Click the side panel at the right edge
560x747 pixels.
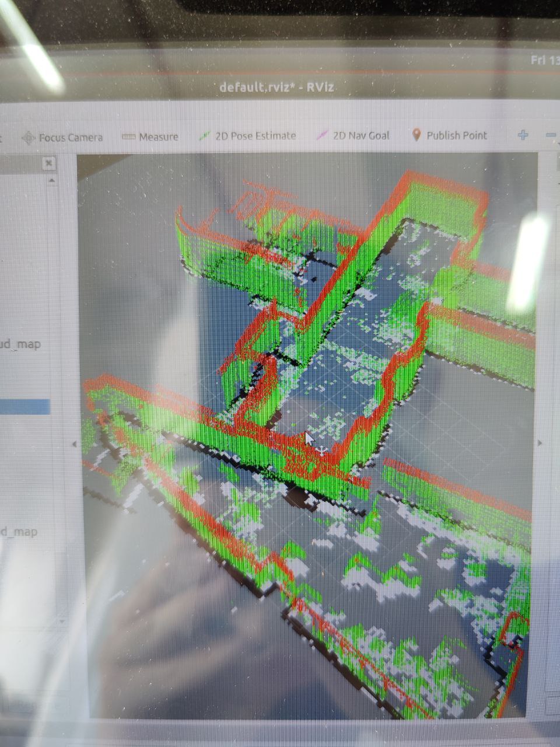tap(551, 350)
